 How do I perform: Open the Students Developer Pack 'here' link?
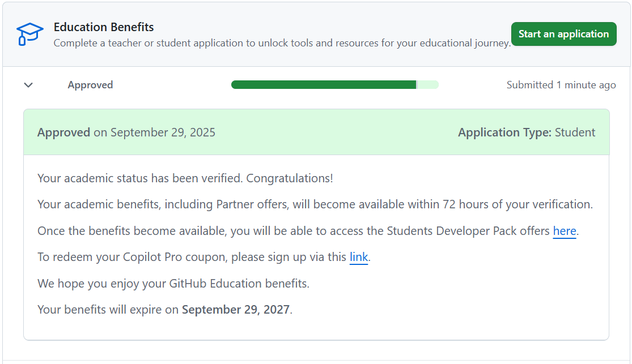click(564, 231)
